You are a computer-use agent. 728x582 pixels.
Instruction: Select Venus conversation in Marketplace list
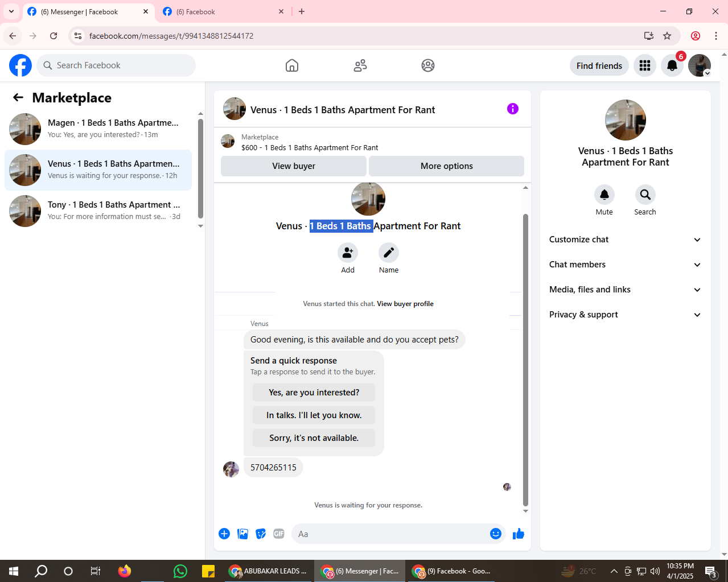(98, 170)
